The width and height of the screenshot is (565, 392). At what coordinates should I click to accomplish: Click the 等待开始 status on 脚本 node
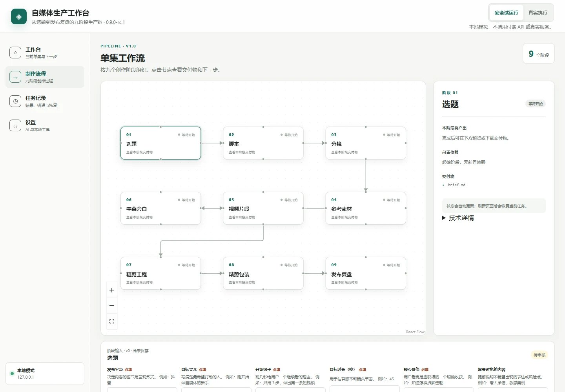pyautogui.click(x=289, y=135)
